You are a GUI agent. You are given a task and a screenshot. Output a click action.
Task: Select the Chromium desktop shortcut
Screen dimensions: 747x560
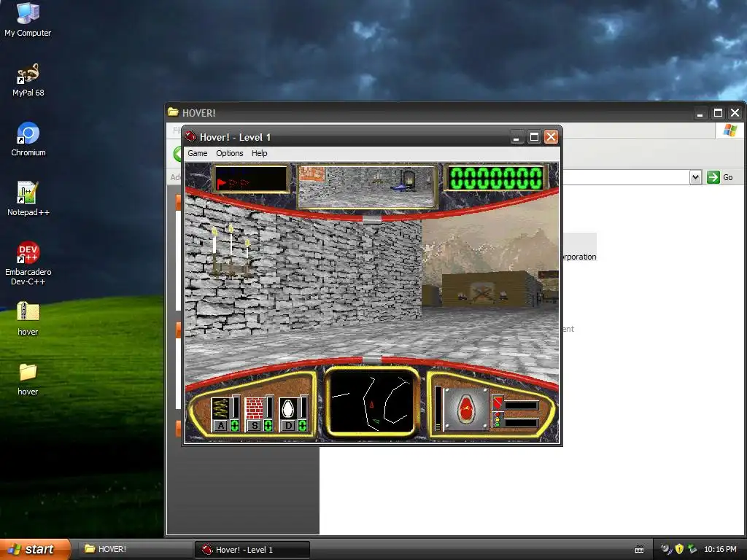28,139
